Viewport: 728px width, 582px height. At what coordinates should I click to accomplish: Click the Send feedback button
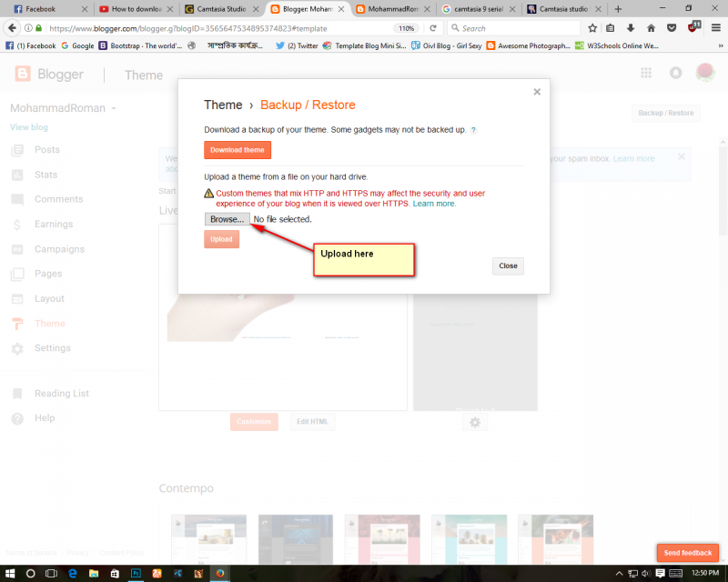coord(688,553)
